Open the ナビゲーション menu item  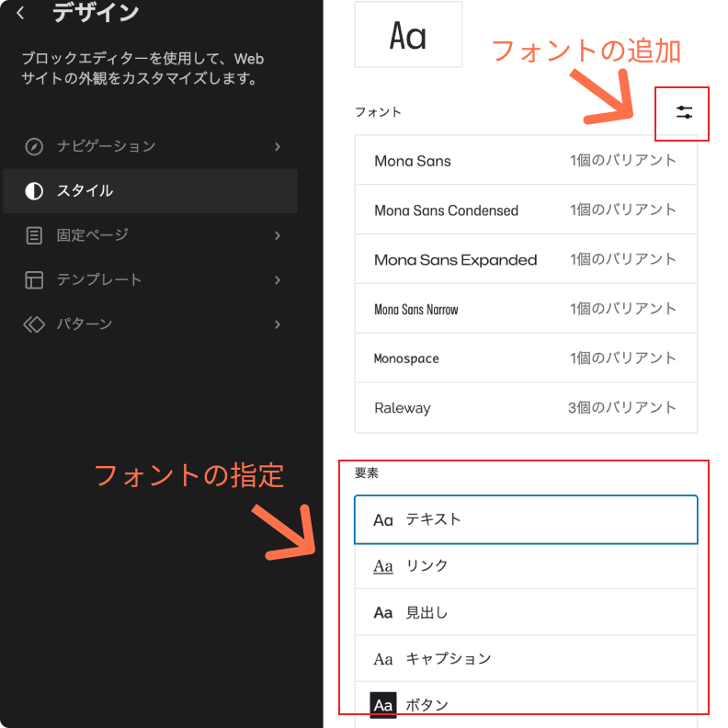tap(151, 147)
